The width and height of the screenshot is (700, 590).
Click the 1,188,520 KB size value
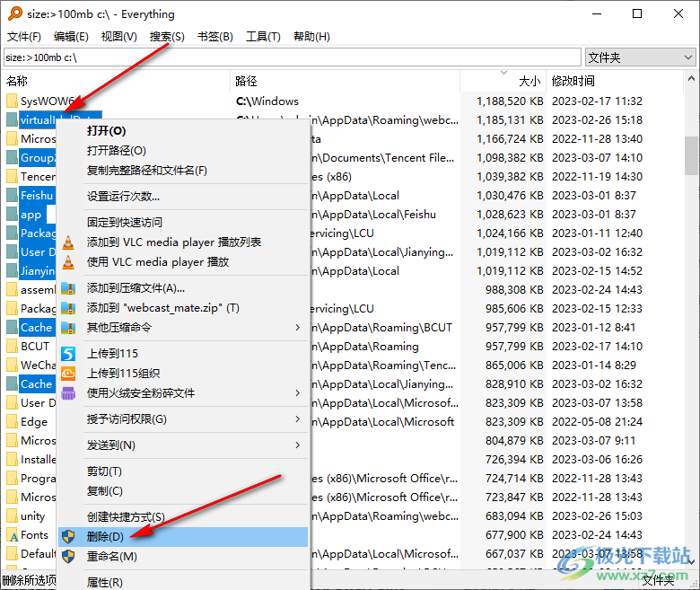click(x=510, y=101)
